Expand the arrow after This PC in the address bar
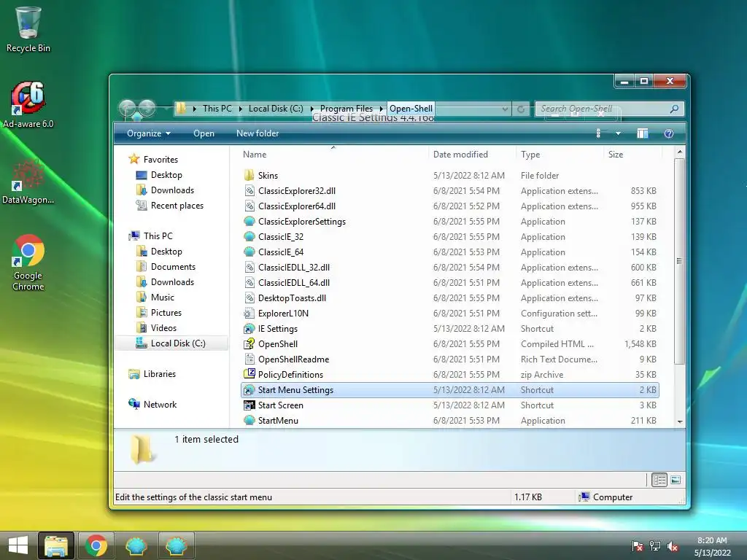 pyautogui.click(x=240, y=109)
